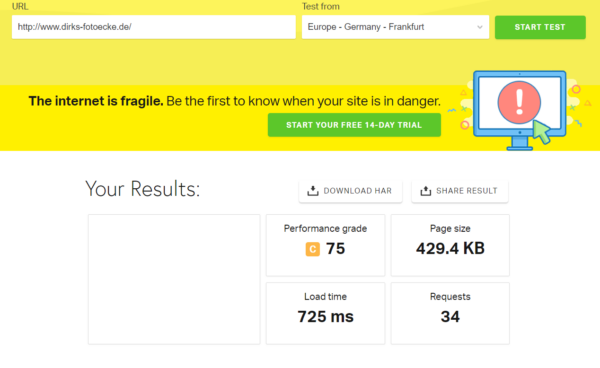Click the share icon beside Share Result
The height and width of the screenshot is (368, 600).
[x=426, y=191]
